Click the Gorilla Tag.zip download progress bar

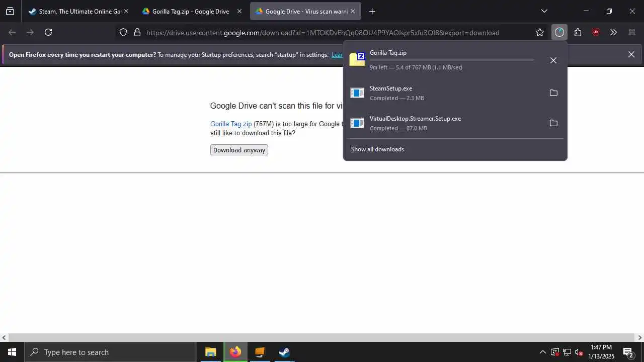(x=452, y=60)
